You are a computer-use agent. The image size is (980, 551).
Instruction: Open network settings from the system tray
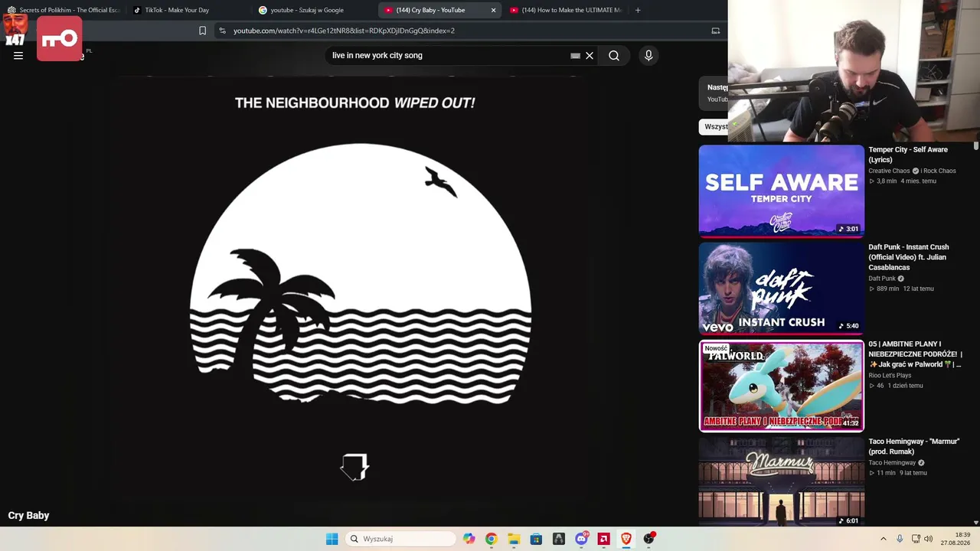coord(916,539)
